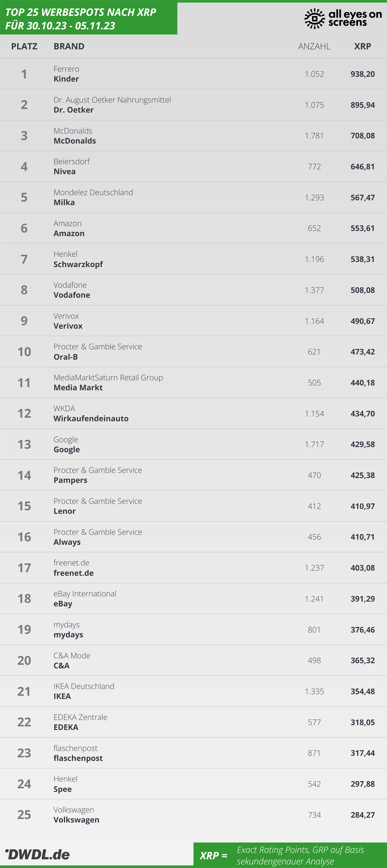Select the PLATZ column header
The height and width of the screenshot is (868, 387).
(24, 46)
